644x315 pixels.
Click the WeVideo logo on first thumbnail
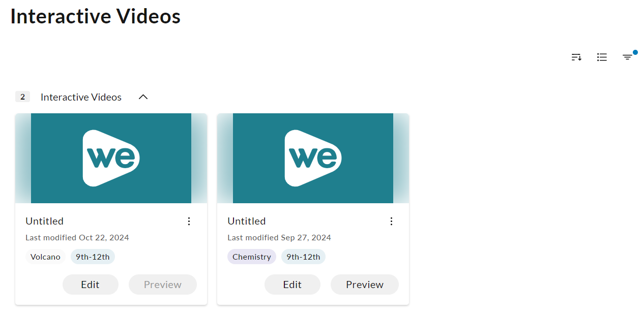click(111, 158)
